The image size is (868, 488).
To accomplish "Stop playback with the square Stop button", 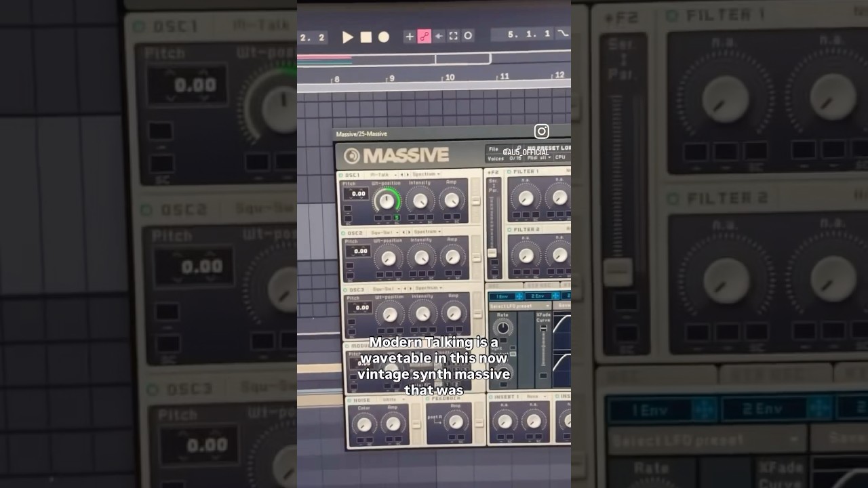I will pos(366,37).
